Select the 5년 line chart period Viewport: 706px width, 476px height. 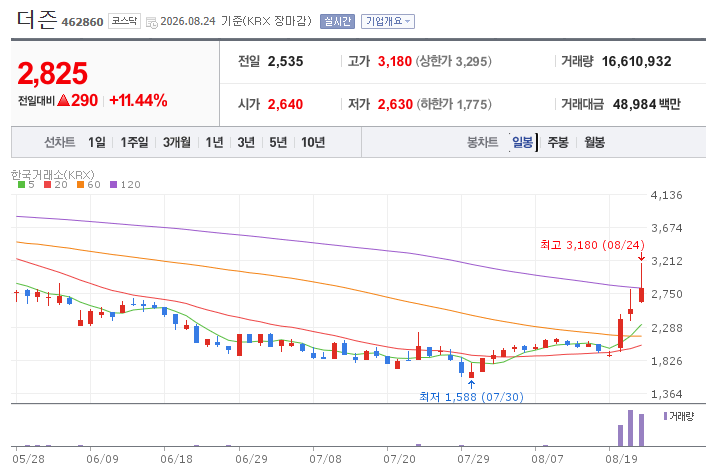coord(278,142)
